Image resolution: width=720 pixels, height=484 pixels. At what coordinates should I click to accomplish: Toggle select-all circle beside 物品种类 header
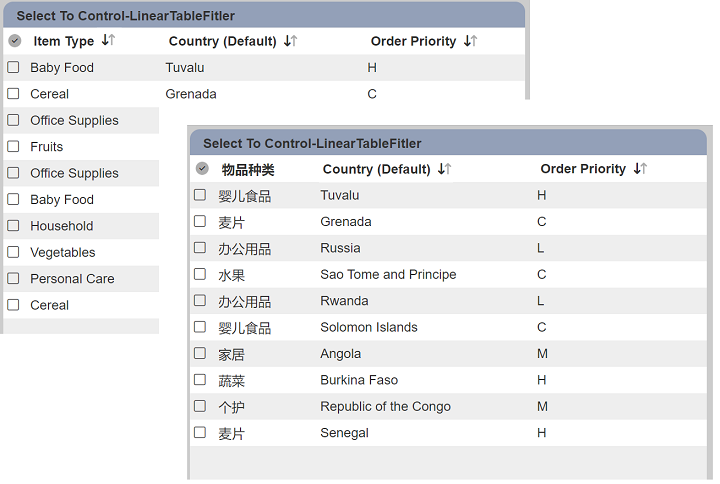pos(202,169)
